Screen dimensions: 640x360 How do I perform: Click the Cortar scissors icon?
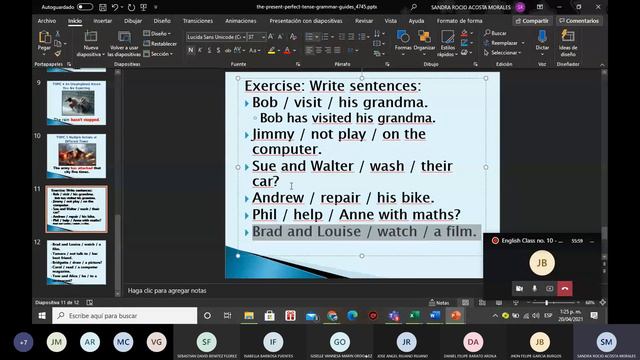tap(58, 33)
